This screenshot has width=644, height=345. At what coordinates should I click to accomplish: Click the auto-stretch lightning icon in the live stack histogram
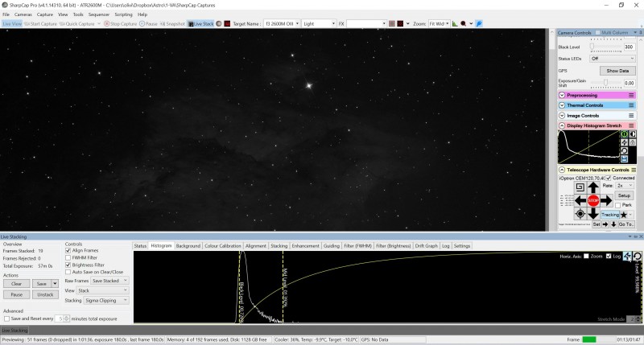tap(627, 257)
